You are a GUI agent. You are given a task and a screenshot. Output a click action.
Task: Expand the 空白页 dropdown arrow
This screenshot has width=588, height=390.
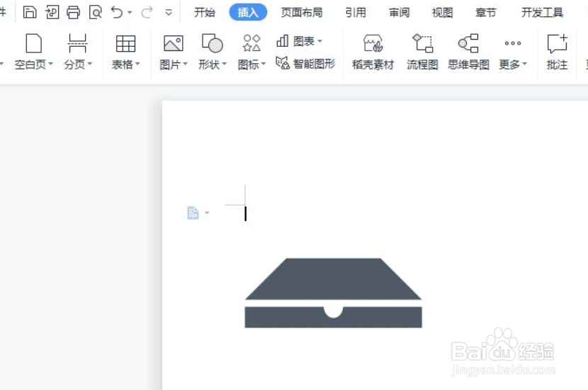click(50, 64)
